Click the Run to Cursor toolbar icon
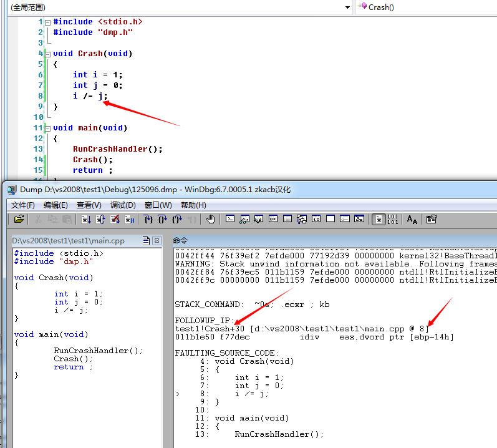 pyautogui.click(x=191, y=219)
